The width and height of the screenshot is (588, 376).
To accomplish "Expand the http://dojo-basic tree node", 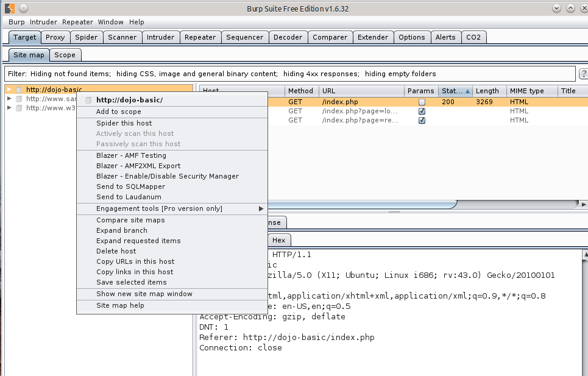I will (9, 90).
